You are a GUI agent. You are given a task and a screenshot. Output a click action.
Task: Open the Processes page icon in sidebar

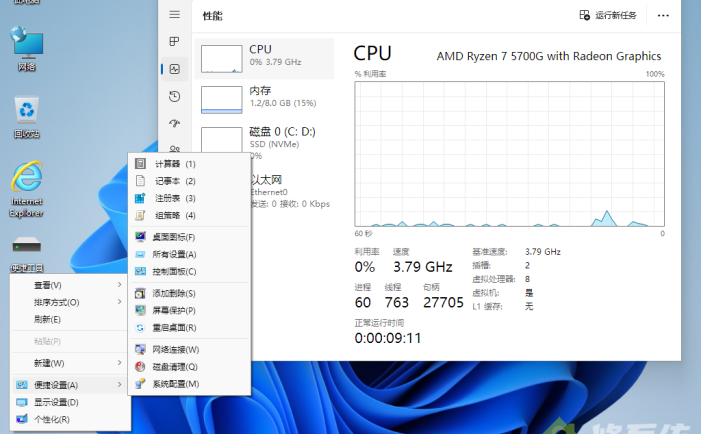(175, 42)
